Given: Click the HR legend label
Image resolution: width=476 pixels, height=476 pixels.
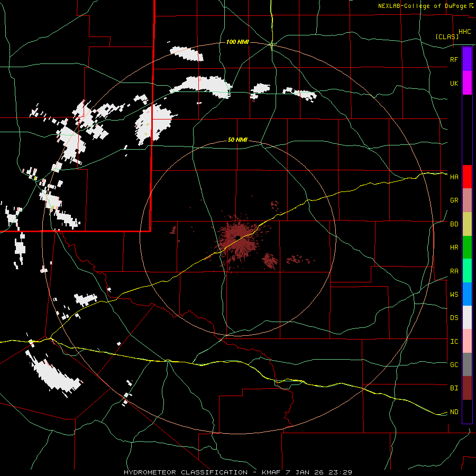Looking at the screenshot, I should (x=454, y=248).
